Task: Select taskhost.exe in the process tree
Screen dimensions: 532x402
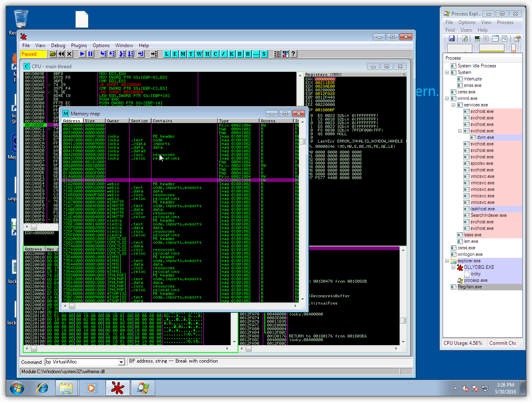Action: point(482,209)
